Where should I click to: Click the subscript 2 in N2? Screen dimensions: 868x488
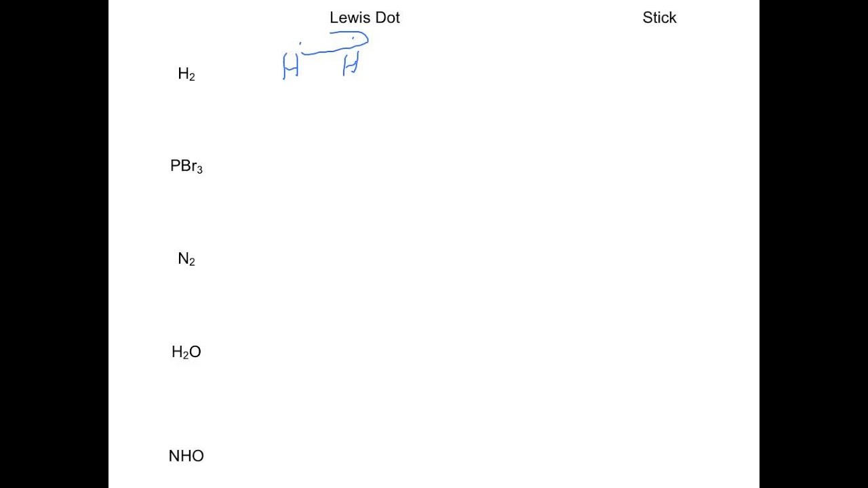click(x=192, y=262)
